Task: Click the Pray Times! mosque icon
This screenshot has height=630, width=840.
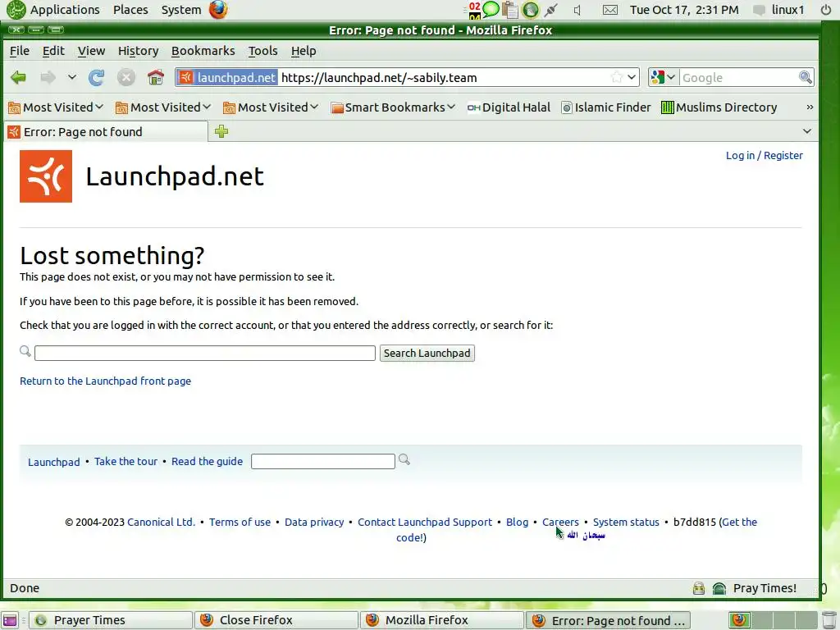Action: pos(719,588)
